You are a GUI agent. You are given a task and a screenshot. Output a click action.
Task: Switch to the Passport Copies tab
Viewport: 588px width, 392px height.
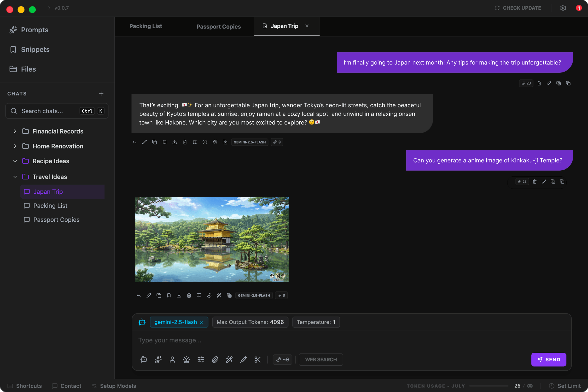(x=219, y=26)
